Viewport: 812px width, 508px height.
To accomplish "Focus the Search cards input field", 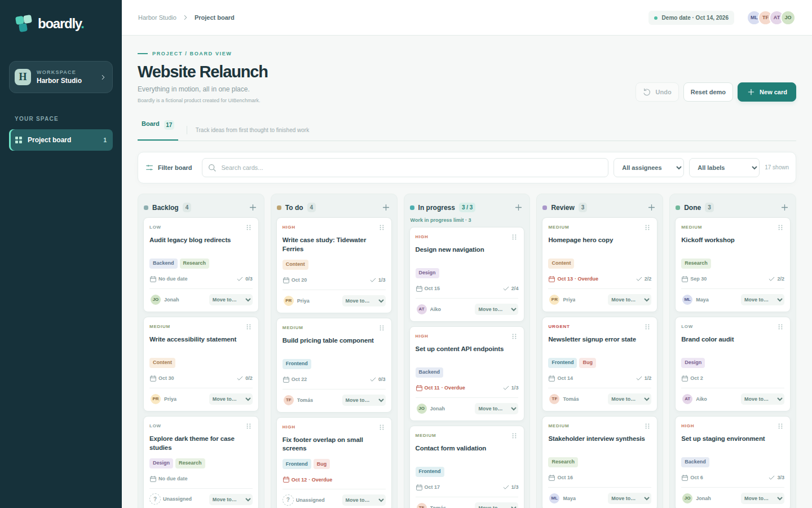I will [x=405, y=168].
